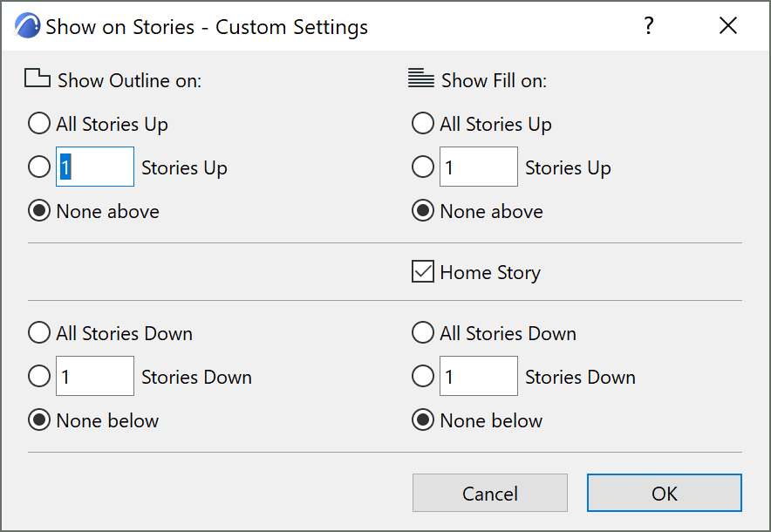Close the Show on Stories dialog
This screenshot has height=532, width=771.
point(728,26)
